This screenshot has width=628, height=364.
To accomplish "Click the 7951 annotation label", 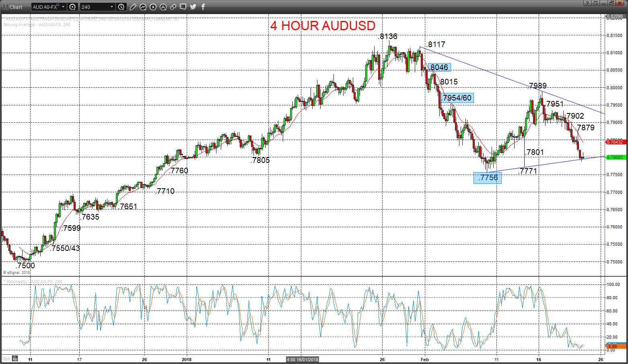I will (555, 104).
